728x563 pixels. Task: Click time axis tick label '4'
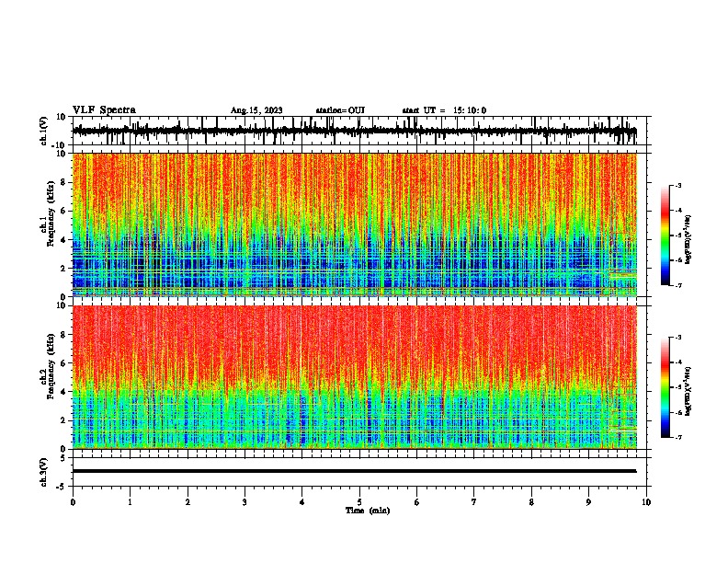pos(302,502)
